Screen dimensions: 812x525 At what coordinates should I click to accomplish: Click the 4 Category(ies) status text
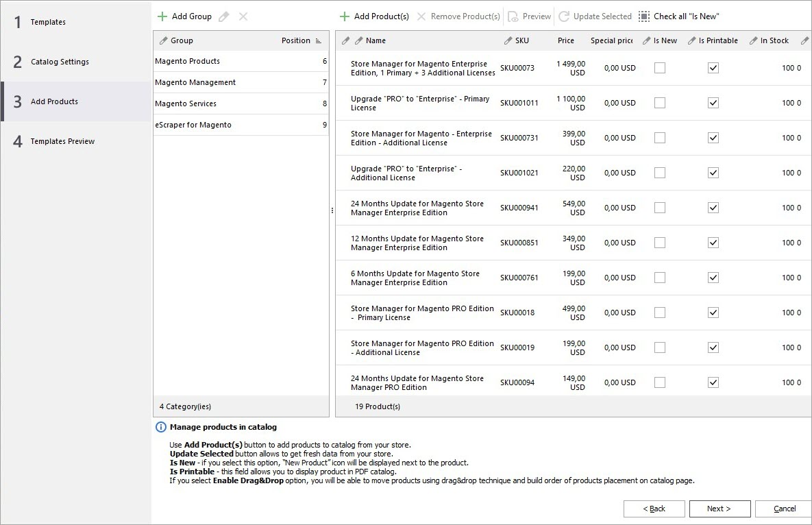[185, 406]
